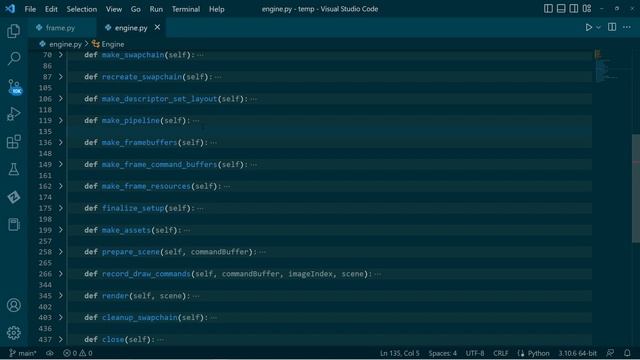
Task: Change indentation via Spaces: 4
Action: pos(442,353)
